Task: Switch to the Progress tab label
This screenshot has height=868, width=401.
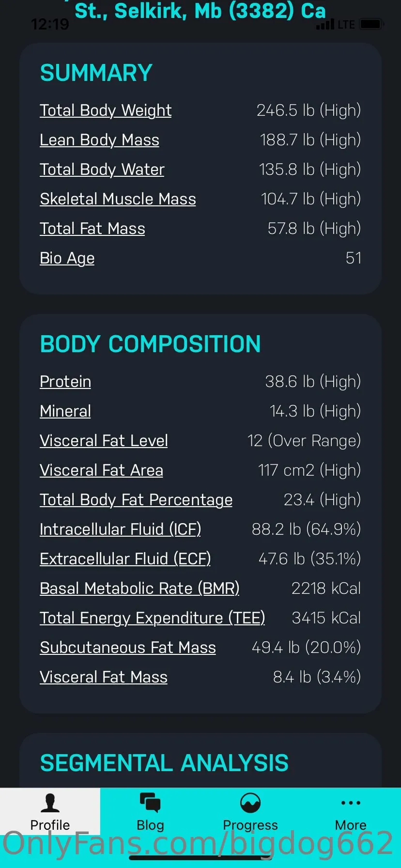Action: point(250,825)
